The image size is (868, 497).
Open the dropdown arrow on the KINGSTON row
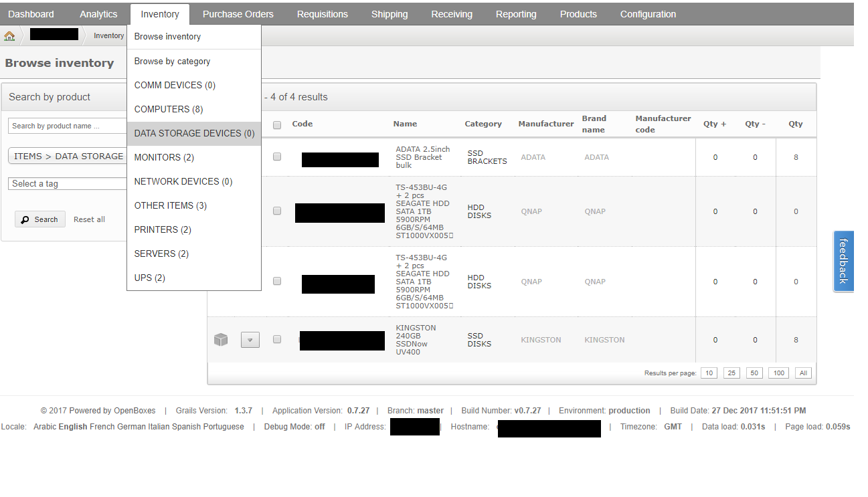pos(250,339)
